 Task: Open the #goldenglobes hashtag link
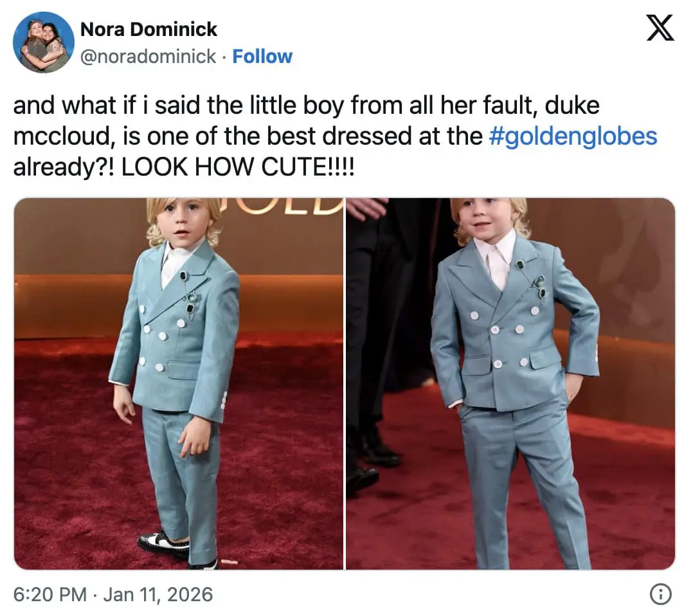pos(573,136)
